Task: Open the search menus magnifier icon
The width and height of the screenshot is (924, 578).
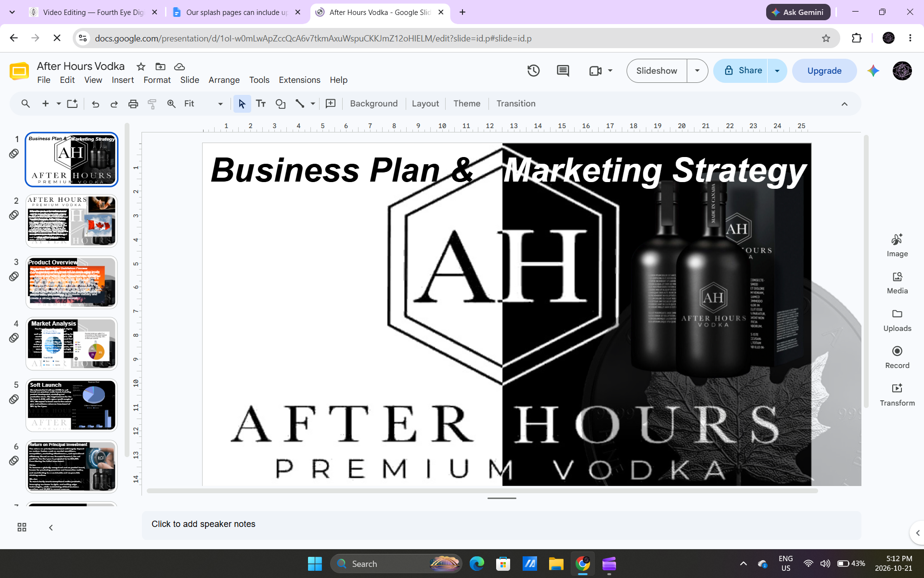Action: click(26, 104)
